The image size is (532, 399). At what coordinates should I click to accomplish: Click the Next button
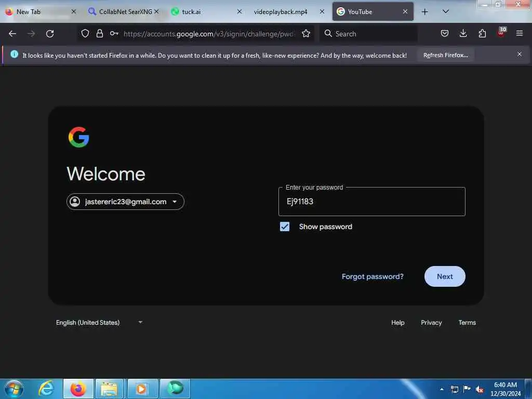pos(445,276)
